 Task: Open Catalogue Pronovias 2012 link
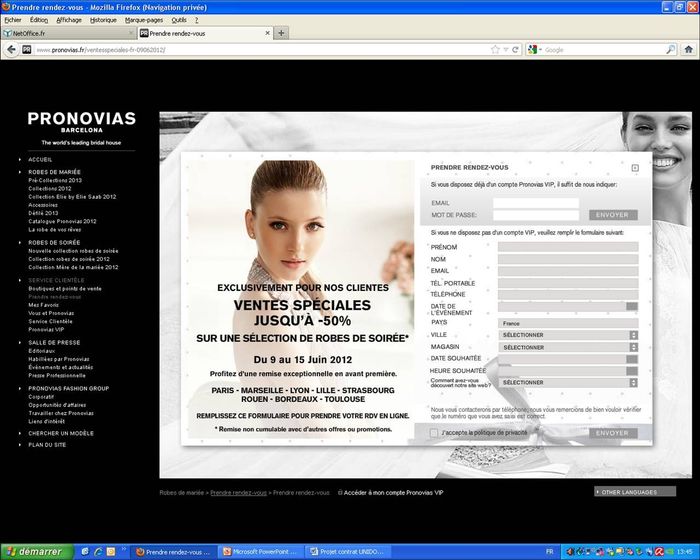point(62,221)
